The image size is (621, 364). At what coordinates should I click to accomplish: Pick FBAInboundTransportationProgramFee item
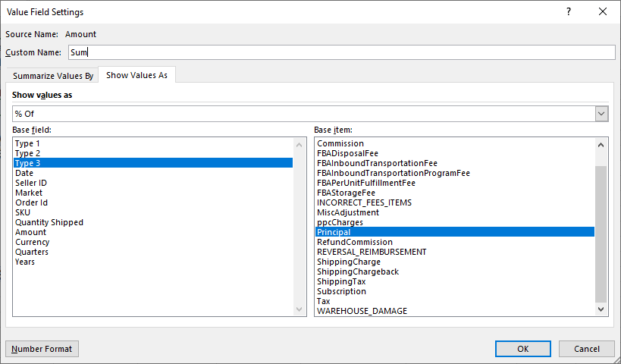coord(455,173)
